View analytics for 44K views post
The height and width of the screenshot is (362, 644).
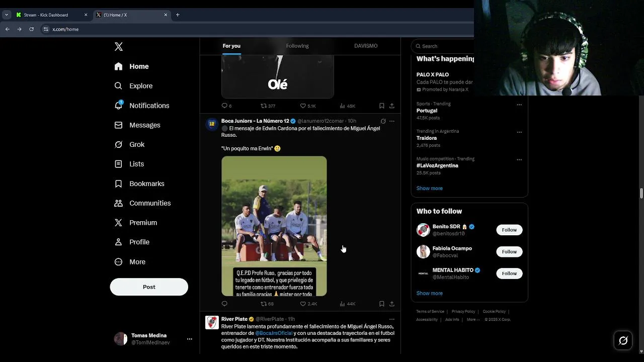348,304
